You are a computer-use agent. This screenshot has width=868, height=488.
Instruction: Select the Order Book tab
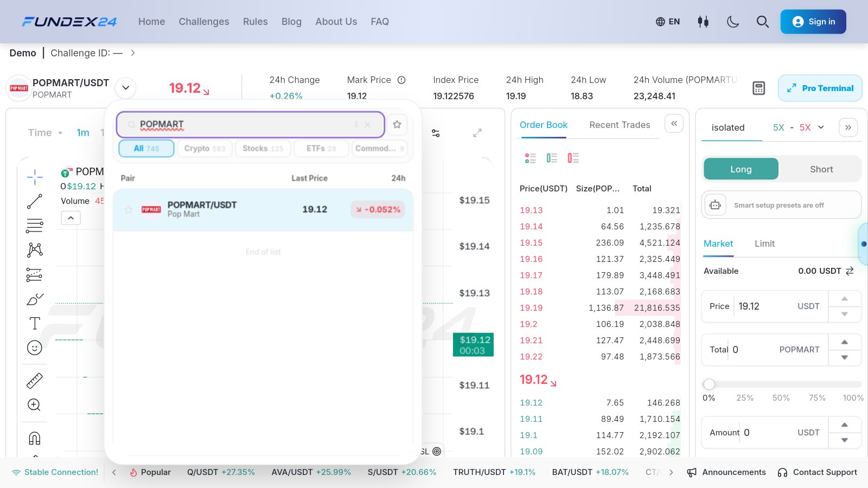pos(544,125)
